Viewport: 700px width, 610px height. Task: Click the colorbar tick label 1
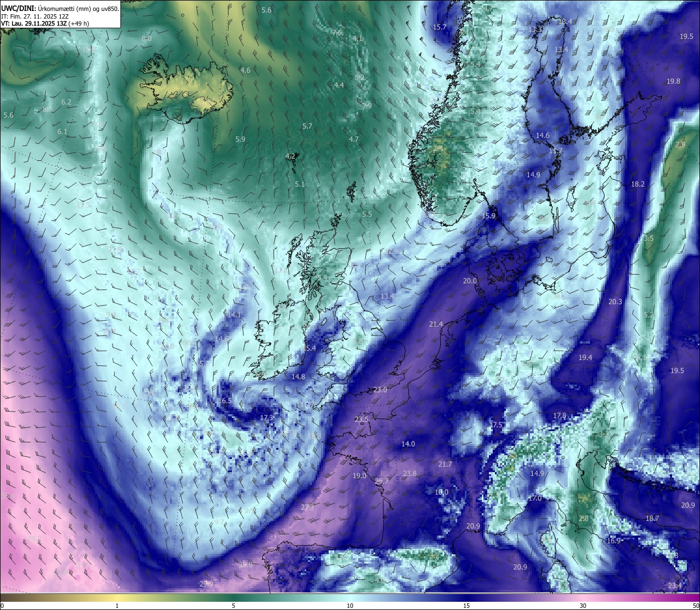[x=117, y=606]
